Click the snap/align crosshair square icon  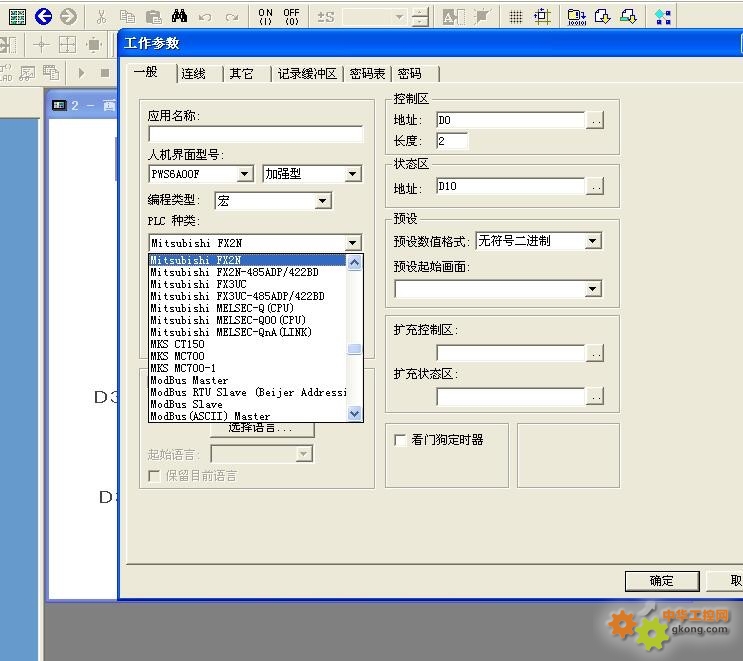point(542,17)
